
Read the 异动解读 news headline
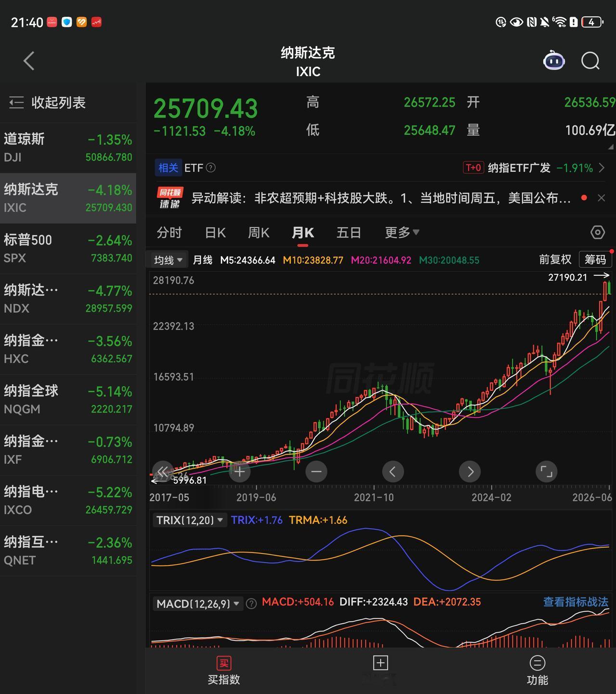point(381,198)
